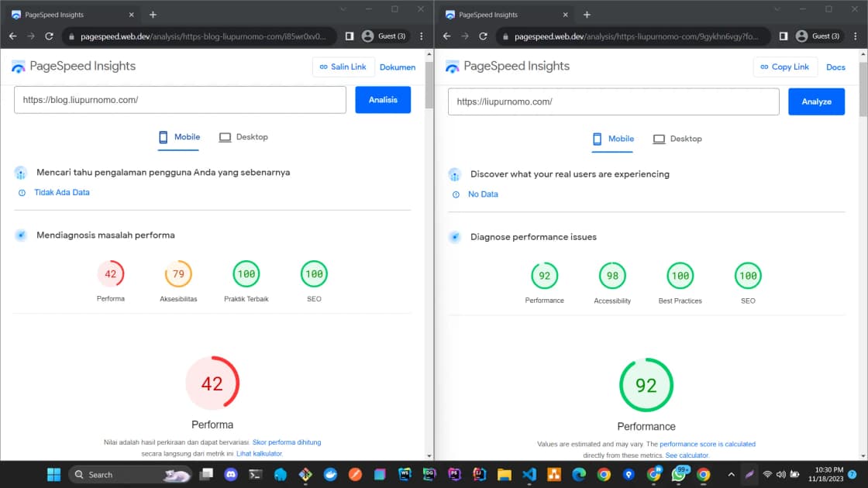Viewport: 868px width, 488px height.
Task: Switch to Mobile tab in right window
Action: tap(613, 139)
